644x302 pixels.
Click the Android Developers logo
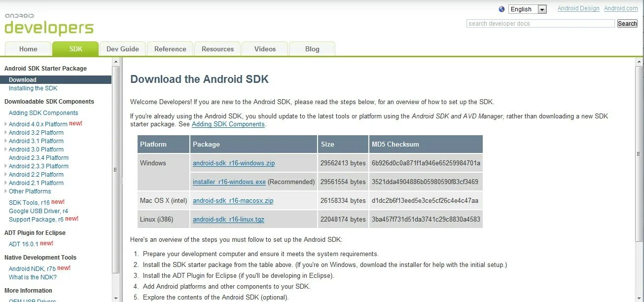pyautogui.click(x=49, y=25)
